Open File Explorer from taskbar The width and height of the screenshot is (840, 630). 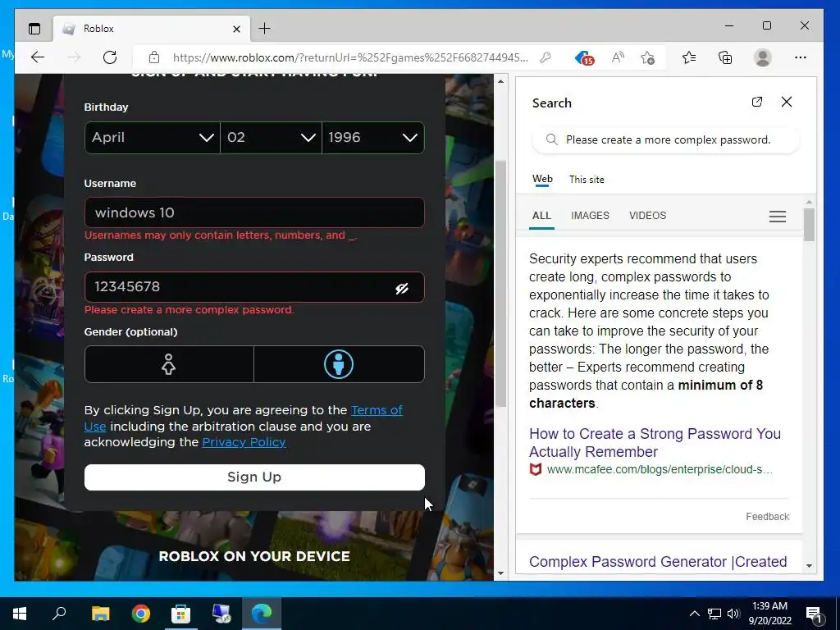[100, 614]
